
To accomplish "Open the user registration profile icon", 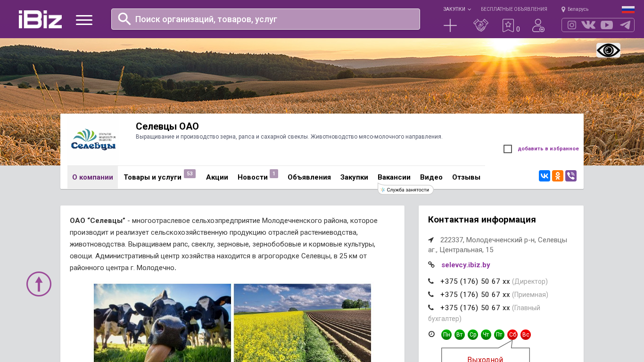I will (x=538, y=25).
